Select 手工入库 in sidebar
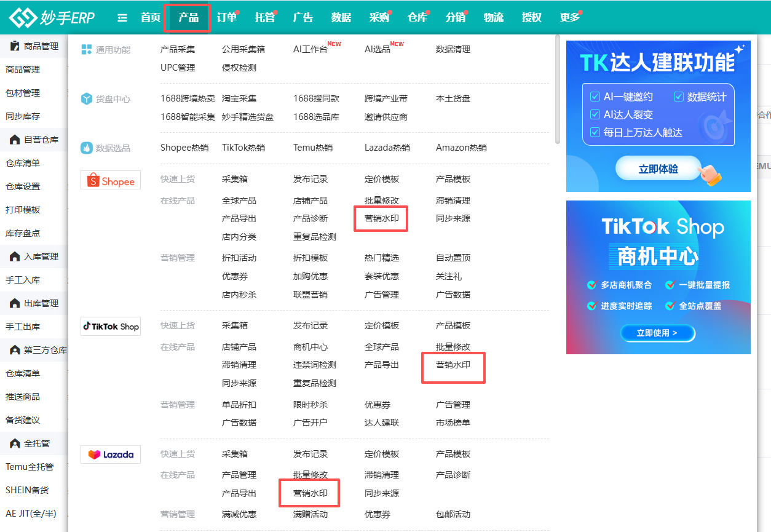The height and width of the screenshot is (532, 771). 23,280
